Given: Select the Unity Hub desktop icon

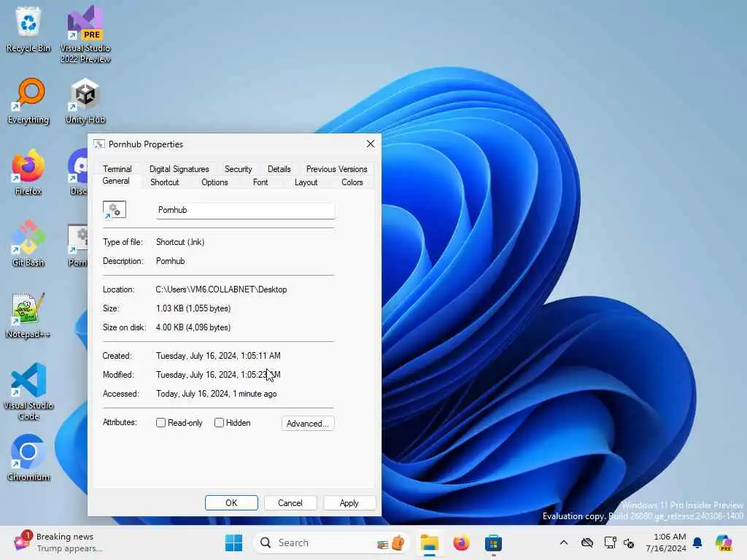Looking at the screenshot, I should [x=85, y=101].
